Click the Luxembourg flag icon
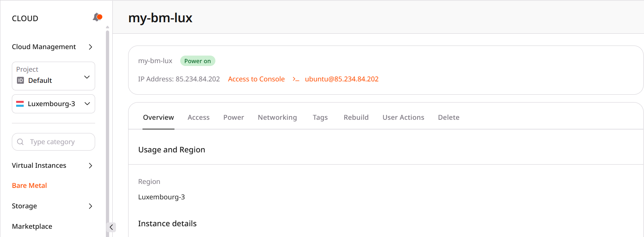 click(x=20, y=104)
